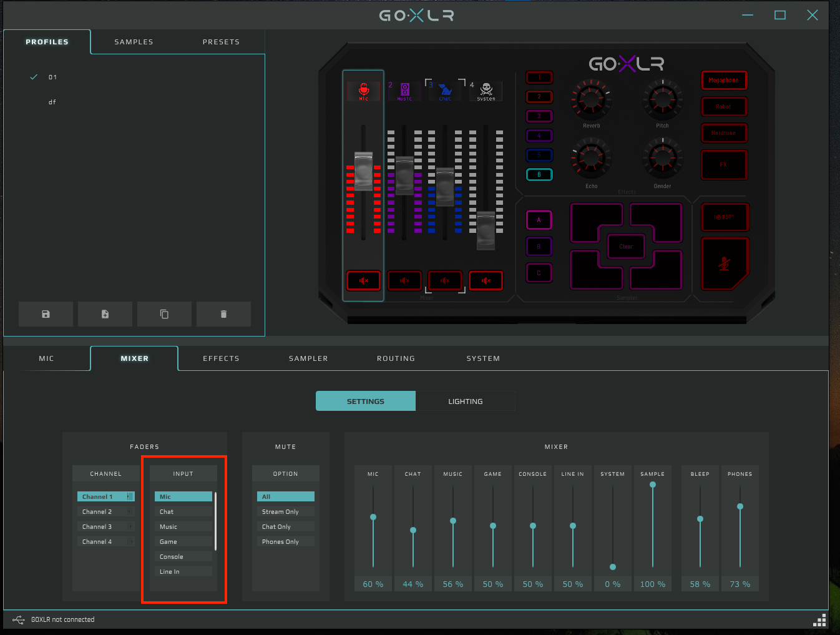
Task: Open the Profiles tab
Action: (x=47, y=42)
